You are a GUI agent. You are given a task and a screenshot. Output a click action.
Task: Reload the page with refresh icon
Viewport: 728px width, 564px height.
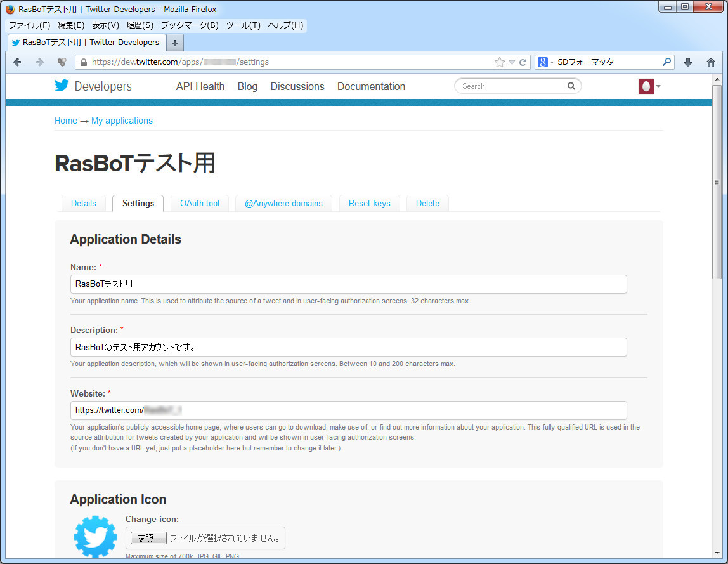coord(523,62)
